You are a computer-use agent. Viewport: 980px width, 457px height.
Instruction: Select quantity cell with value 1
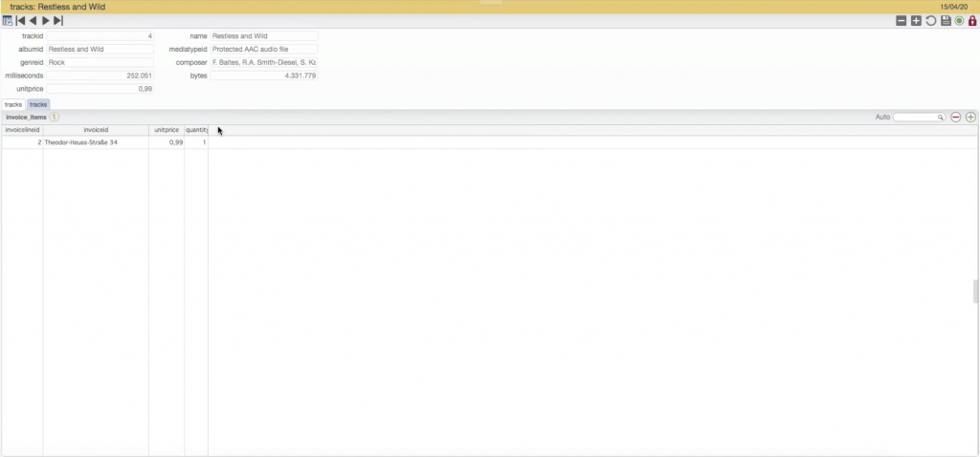click(x=196, y=142)
